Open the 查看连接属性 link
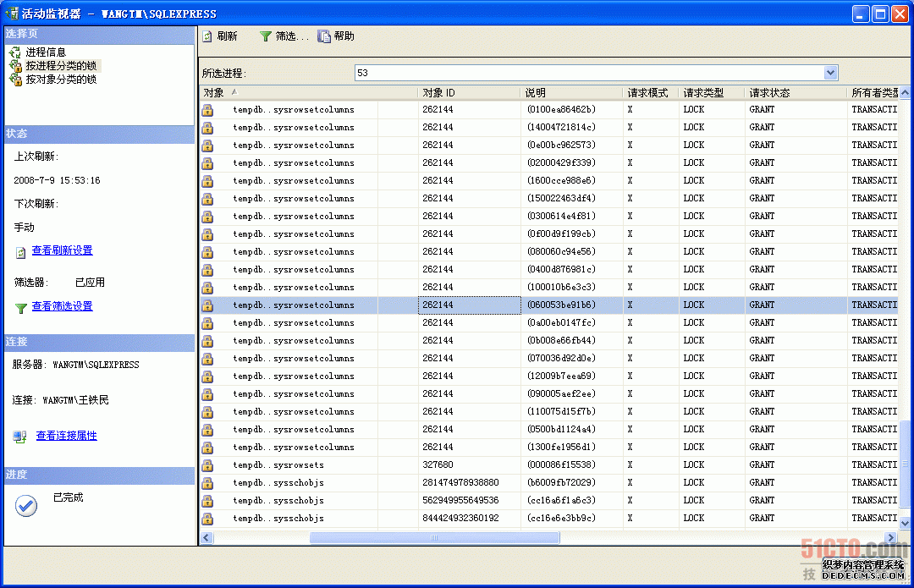The image size is (914, 588). pyautogui.click(x=66, y=436)
